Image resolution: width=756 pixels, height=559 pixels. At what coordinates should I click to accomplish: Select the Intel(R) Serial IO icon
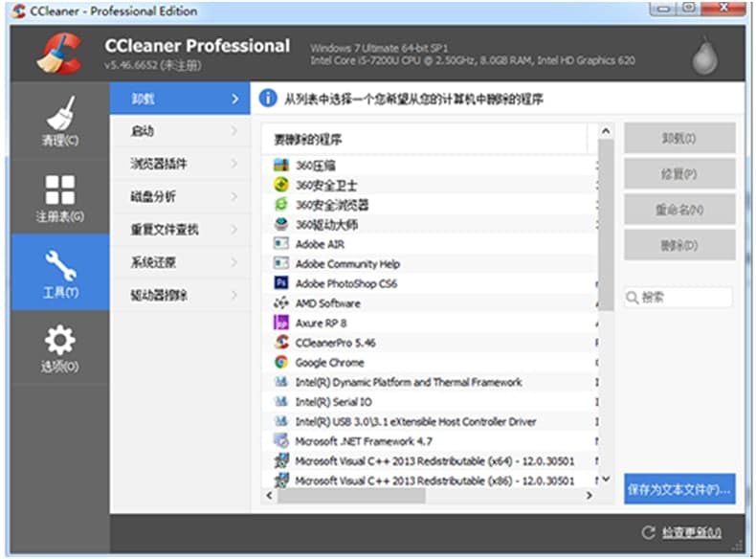[281, 401]
